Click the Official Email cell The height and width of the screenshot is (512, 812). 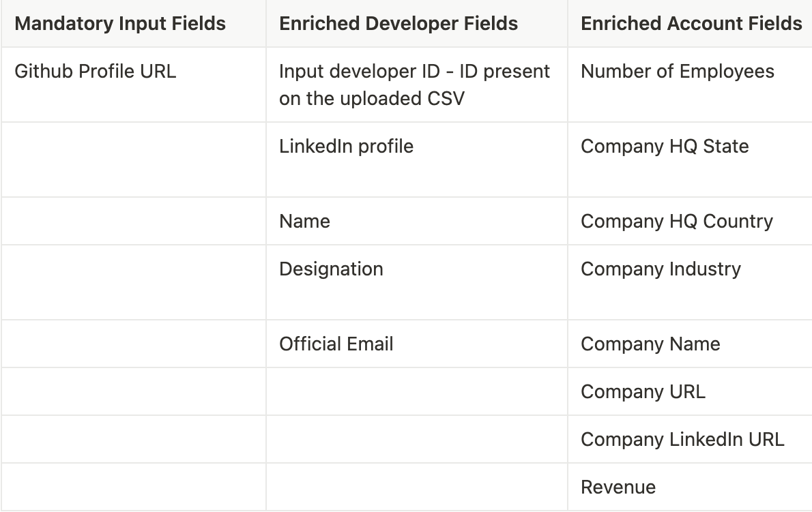(336, 344)
